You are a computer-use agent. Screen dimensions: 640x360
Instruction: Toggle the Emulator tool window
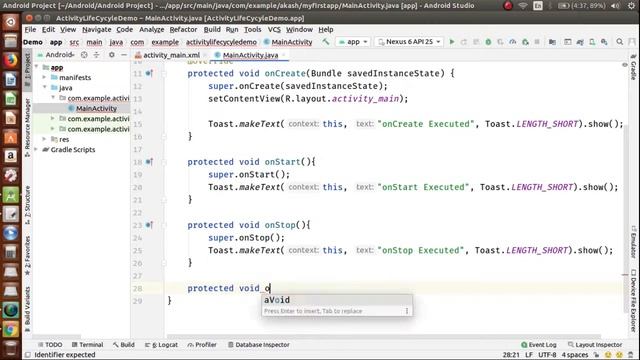point(633,242)
